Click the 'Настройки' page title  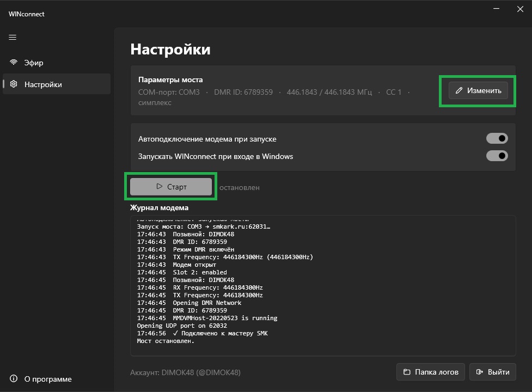pos(170,50)
